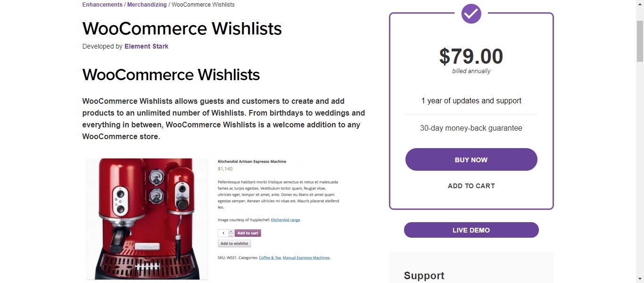Screen dimensions: 644x283
Task: Click the Add to wishlist button
Action: click(234, 243)
